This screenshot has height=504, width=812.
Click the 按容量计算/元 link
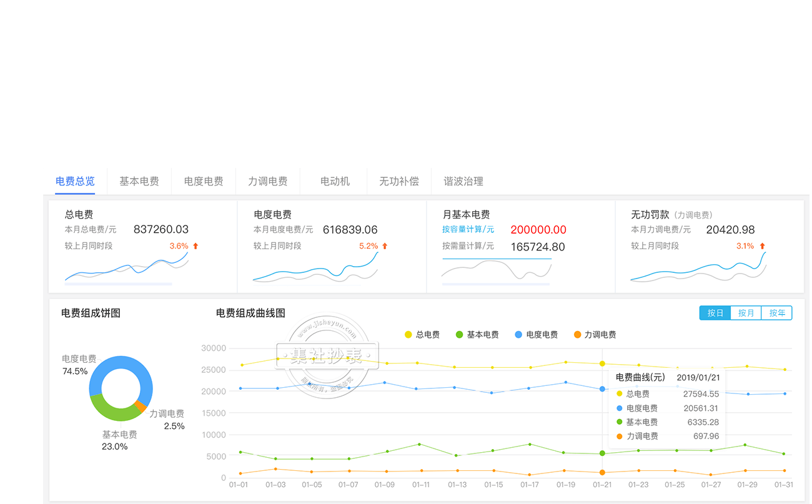coord(468,229)
